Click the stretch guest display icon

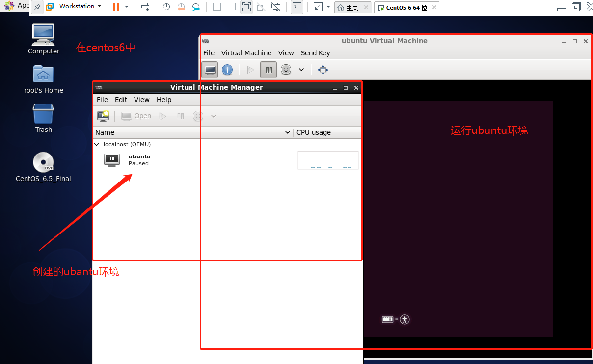click(318, 7)
